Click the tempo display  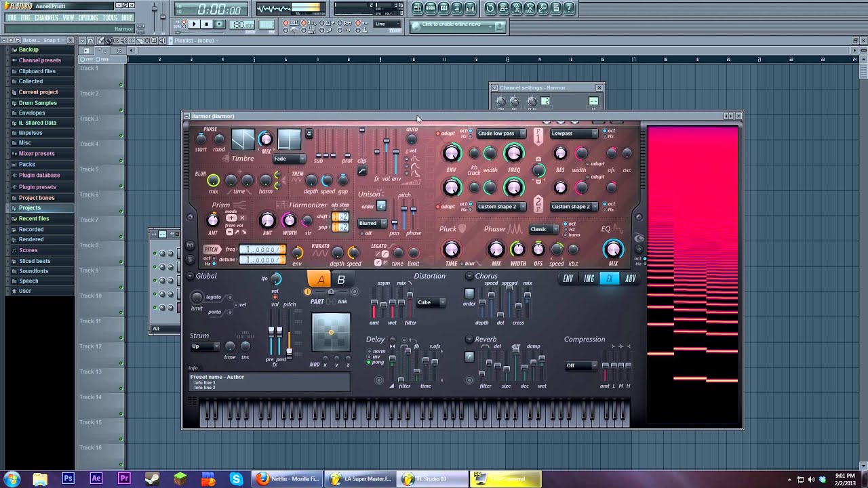[241, 24]
